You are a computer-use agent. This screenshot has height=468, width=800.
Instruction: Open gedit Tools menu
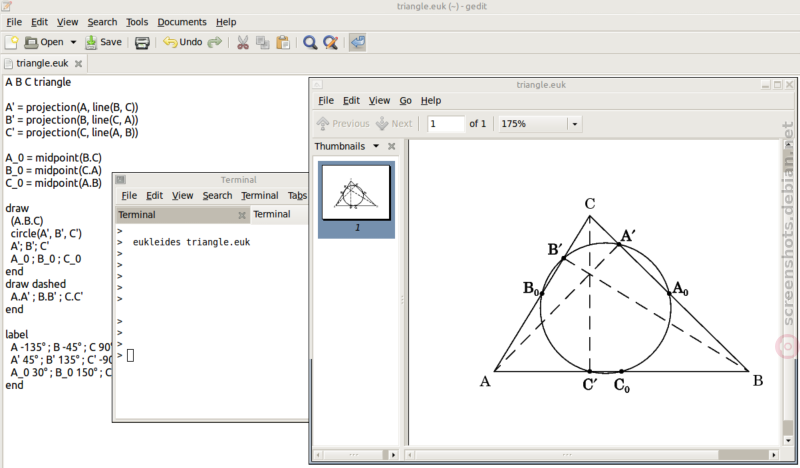pos(137,22)
